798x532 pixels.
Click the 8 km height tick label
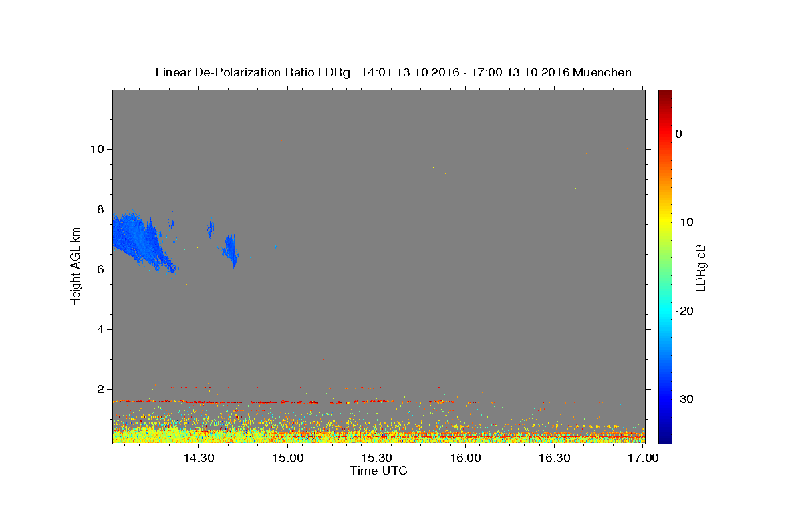(102, 209)
